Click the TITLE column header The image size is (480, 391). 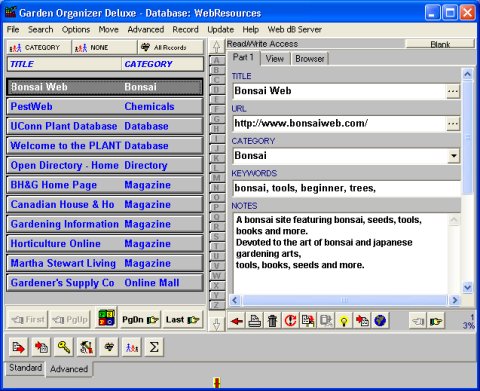pos(65,64)
